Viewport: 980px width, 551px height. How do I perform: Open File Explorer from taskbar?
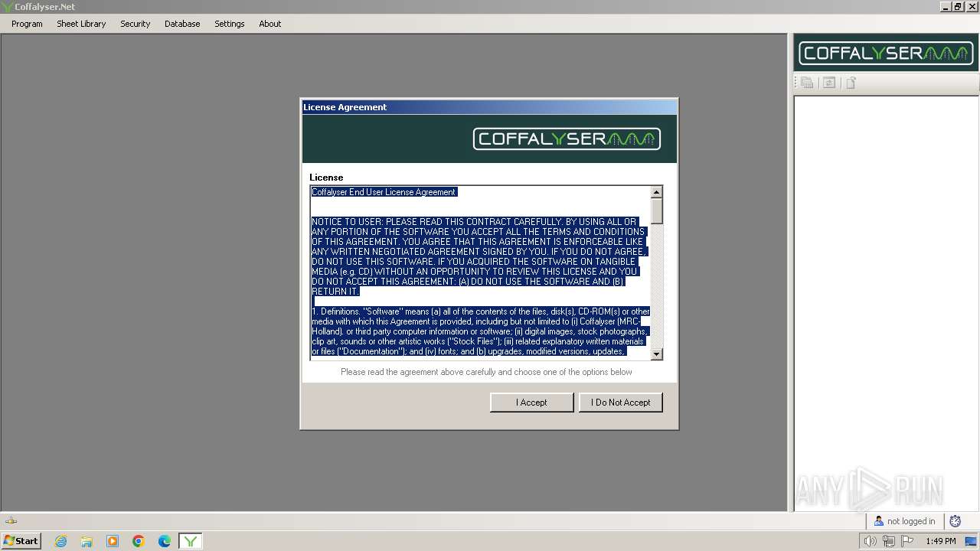(x=87, y=541)
